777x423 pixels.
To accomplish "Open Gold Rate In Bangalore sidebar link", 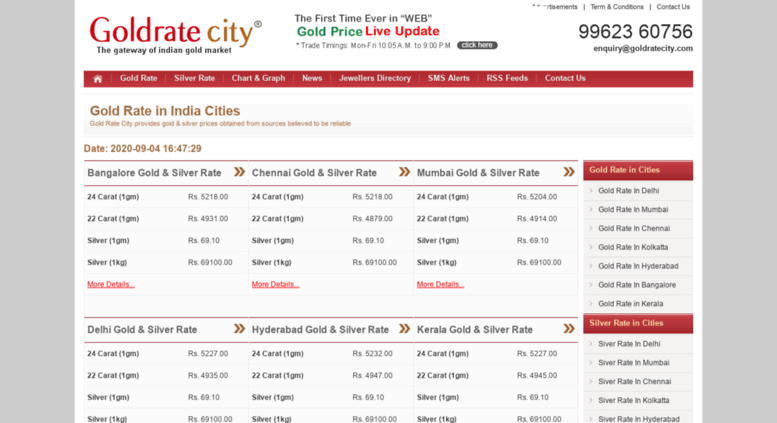I will [x=637, y=285].
